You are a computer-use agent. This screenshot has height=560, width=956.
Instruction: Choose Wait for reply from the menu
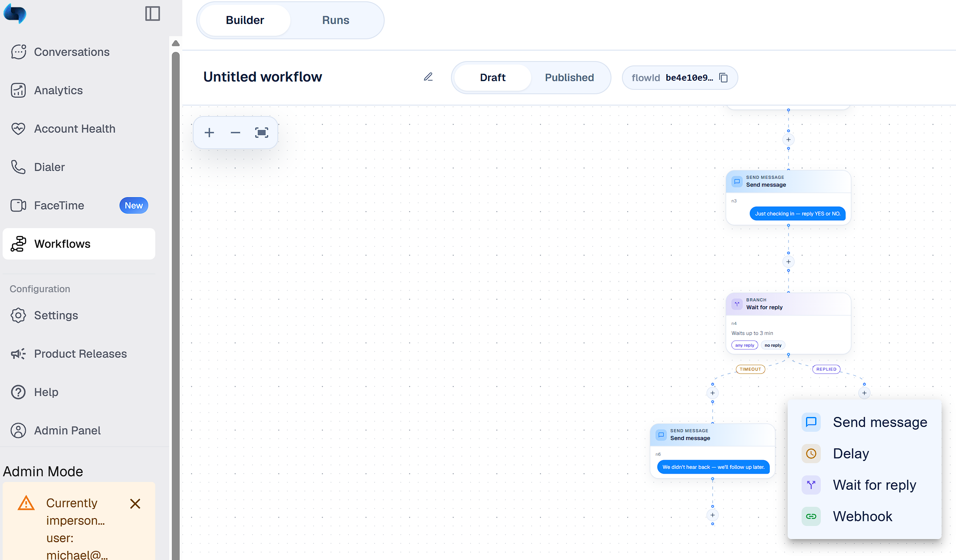[x=864, y=485]
